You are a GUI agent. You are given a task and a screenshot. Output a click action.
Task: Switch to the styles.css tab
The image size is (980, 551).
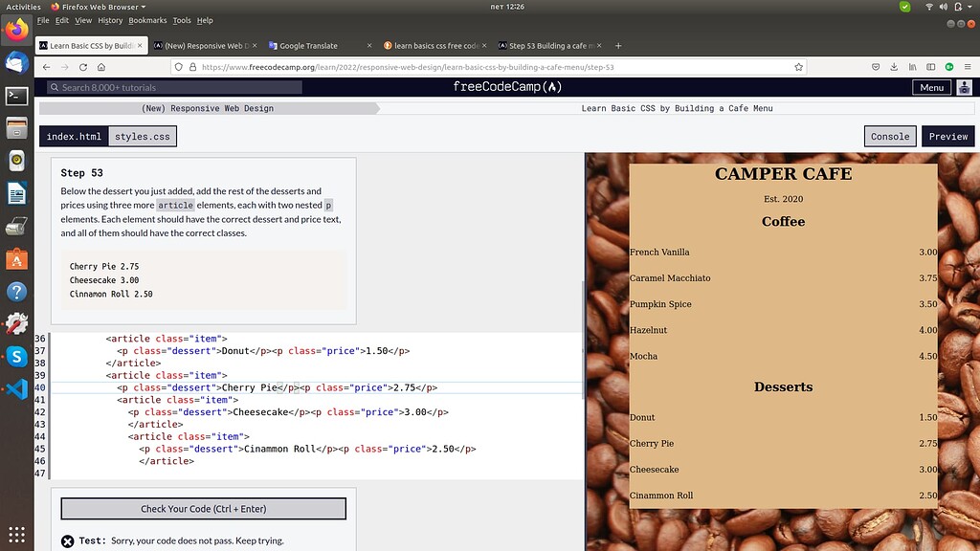click(x=143, y=136)
